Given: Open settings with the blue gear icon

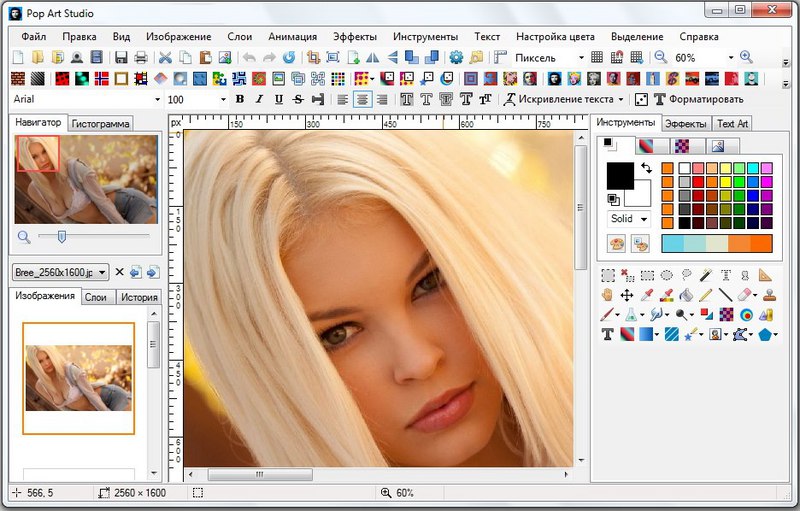Looking at the screenshot, I should tap(456, 57).
